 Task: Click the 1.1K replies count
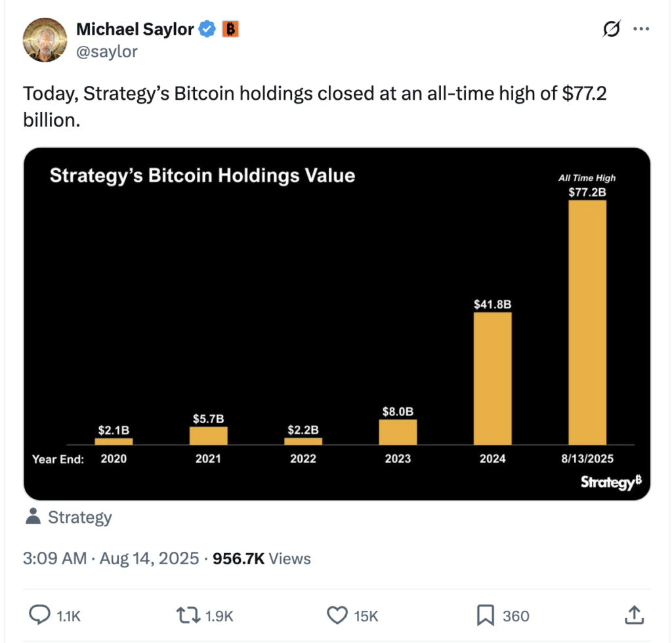(68, 616)
